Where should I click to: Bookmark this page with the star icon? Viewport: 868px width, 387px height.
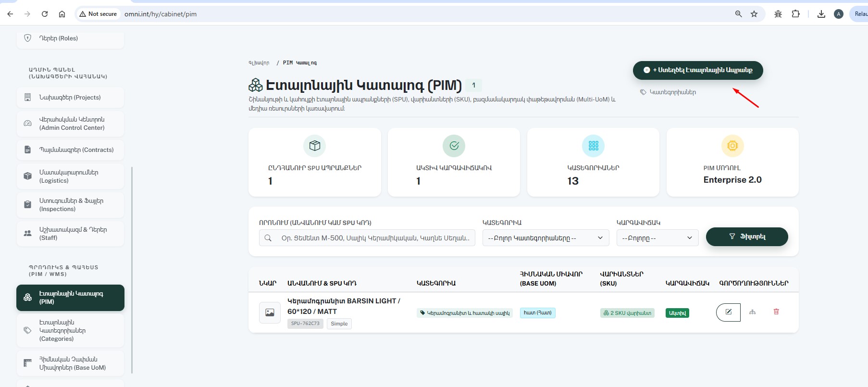click(x=754, y=14)
